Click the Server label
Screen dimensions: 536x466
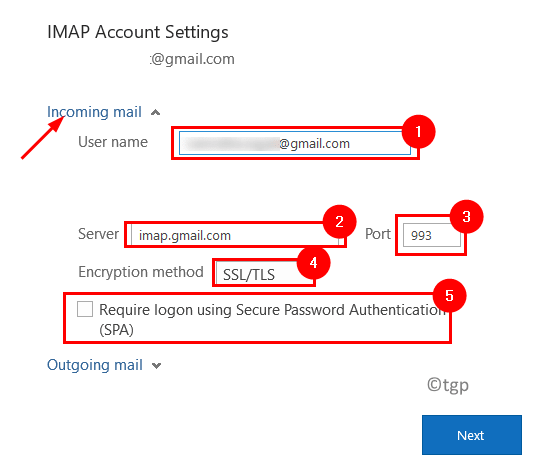[98, 234]
